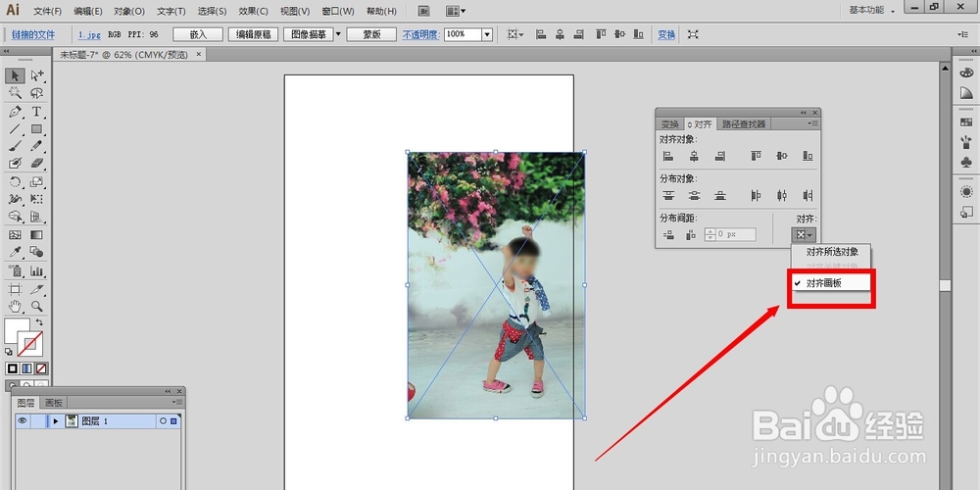
Task: Click horizontal distribute right in Align panel
Action: coord(808,196)
